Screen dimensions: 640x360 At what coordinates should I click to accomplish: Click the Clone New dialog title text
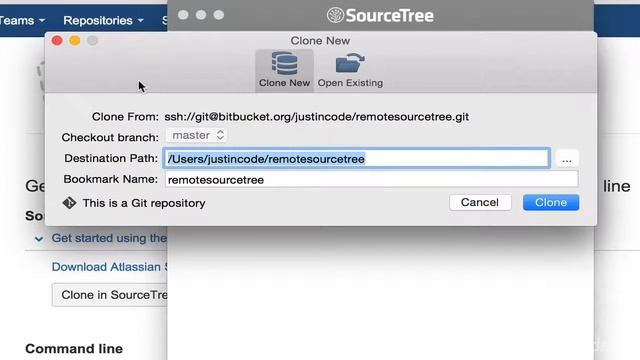320,41
